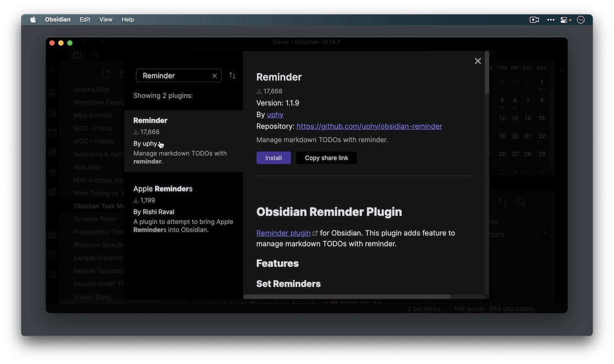Click sort arrows in right backlinks pane
Screen dimensions: 614x364
pos(502,202)
